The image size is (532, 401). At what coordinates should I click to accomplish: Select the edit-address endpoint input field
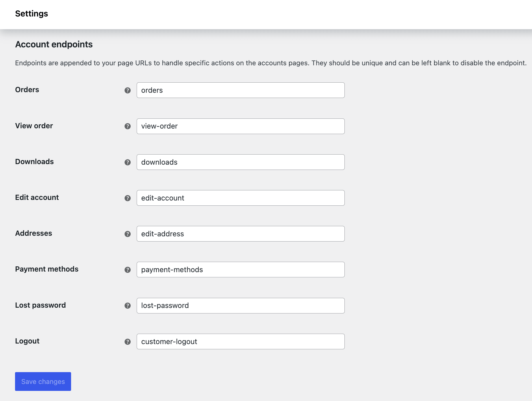coord(240,234)
